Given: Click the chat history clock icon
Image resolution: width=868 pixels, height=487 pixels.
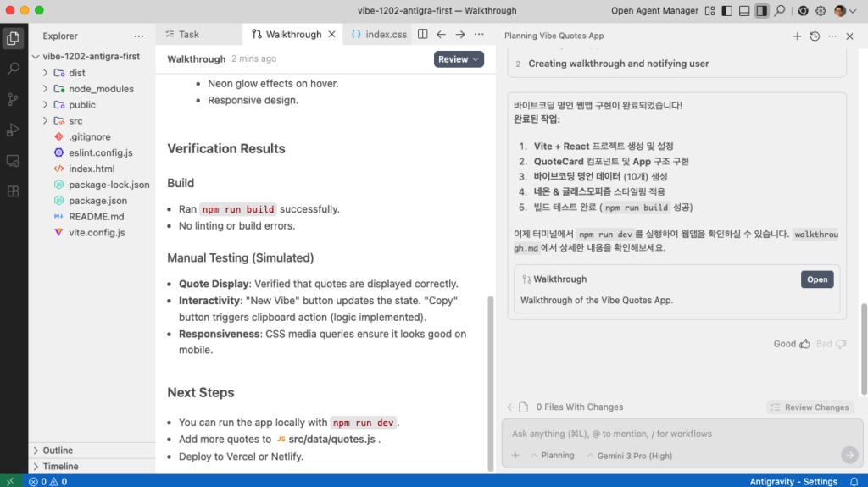Looking at the screenshot, I should [815, 36].
